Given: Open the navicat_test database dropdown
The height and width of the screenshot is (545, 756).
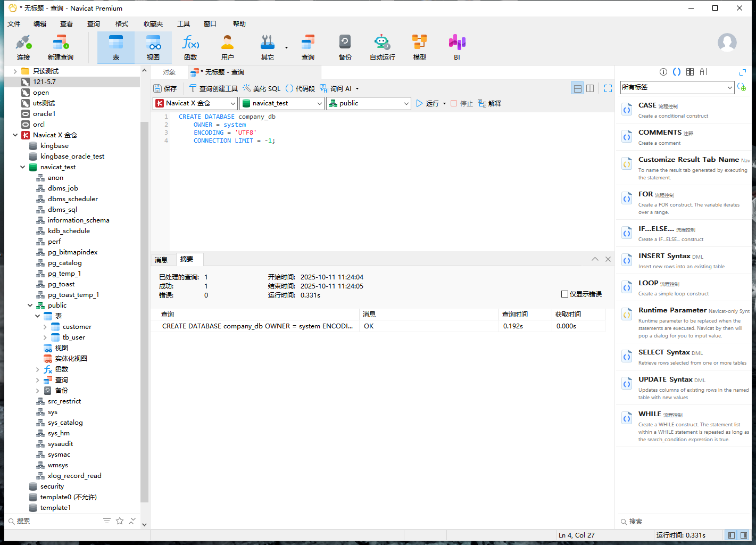Looking at the screenshot, I should point(283,103).
